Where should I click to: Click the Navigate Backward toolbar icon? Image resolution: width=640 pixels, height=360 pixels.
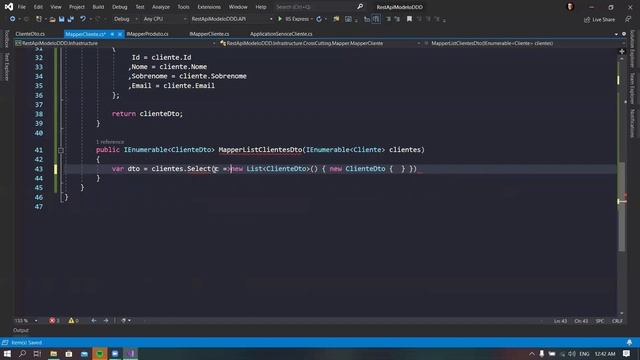coord(12,19)
